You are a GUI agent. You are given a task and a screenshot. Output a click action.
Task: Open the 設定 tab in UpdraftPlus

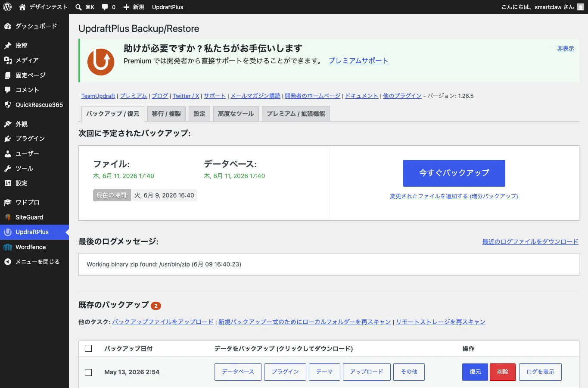199,114
